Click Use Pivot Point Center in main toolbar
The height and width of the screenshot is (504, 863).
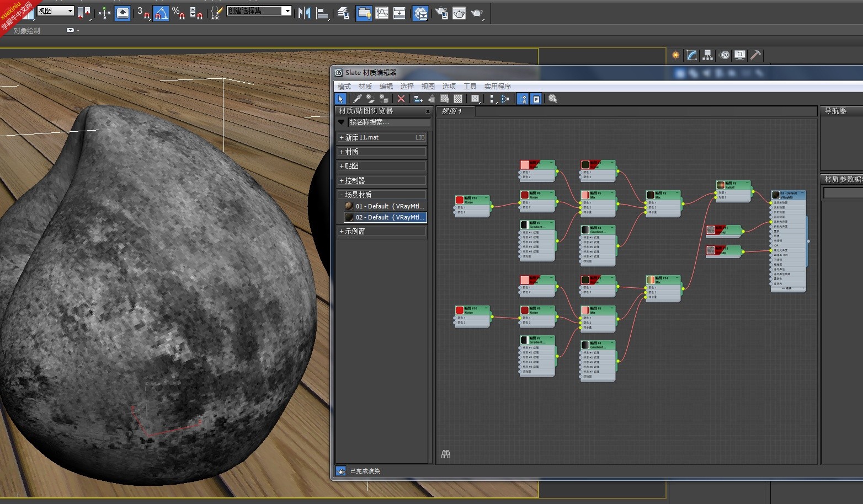84,13
